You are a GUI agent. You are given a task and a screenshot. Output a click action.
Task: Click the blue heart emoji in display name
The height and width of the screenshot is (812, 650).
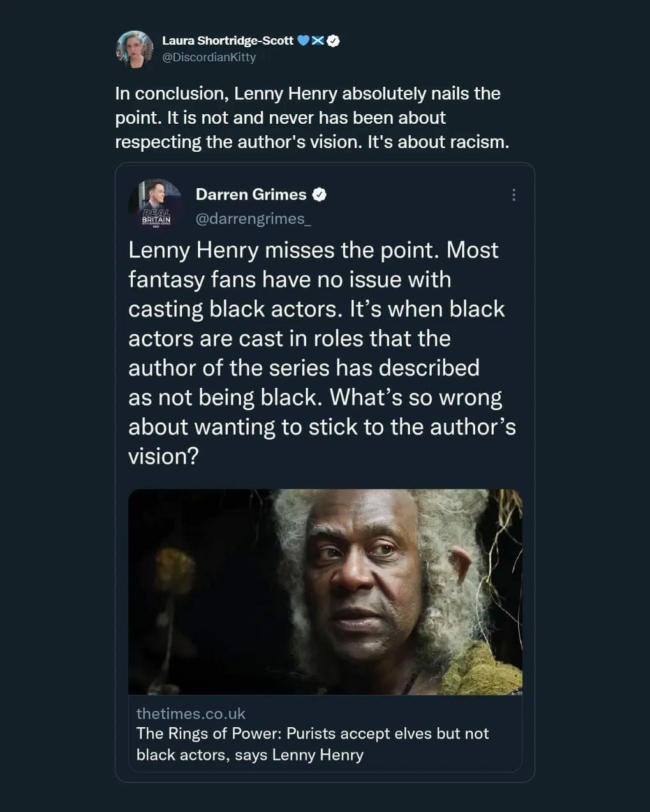coord(304,41)
